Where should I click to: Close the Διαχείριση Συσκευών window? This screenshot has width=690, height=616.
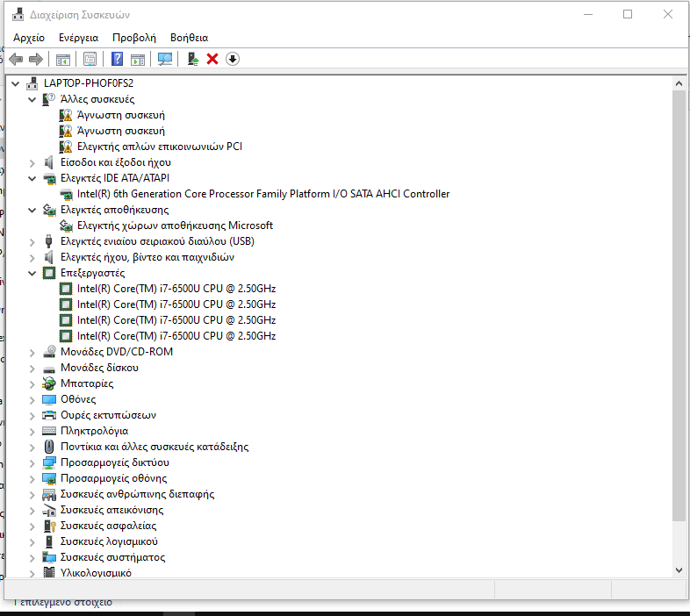pyautogui.click(x=667, y=15)
